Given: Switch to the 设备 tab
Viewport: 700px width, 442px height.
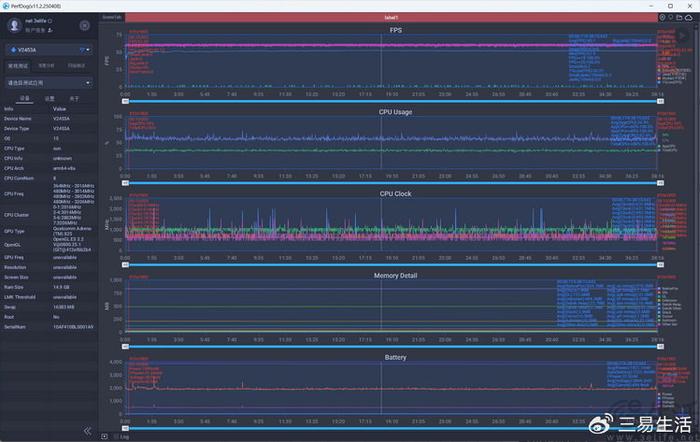Looking at the screenshot, I should tap(25, 98).
